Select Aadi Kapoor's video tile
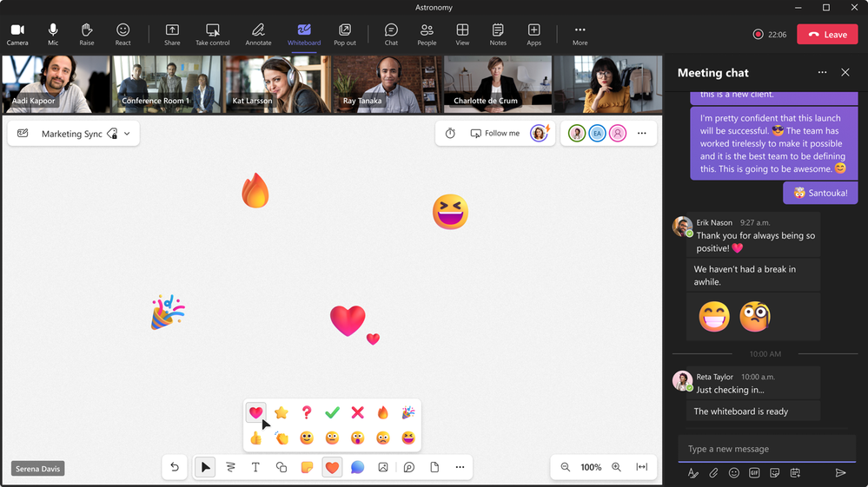The image size is (868, 487). (56, 84)
